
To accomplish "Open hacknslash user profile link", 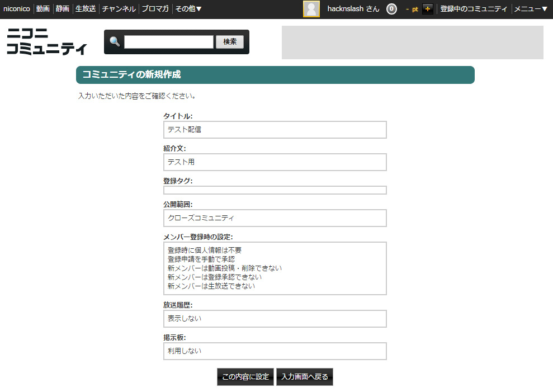I will pyautogui.click(x=353, y=9).
